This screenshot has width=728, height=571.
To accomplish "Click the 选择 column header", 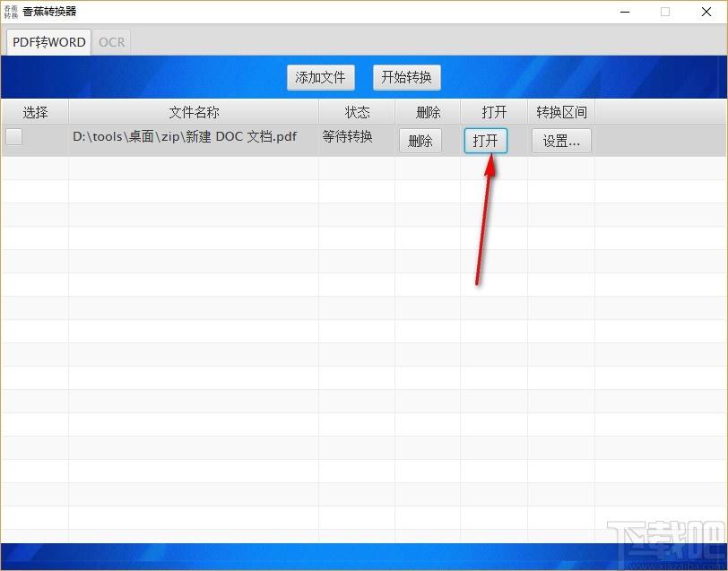I will [x=35, y=112].
